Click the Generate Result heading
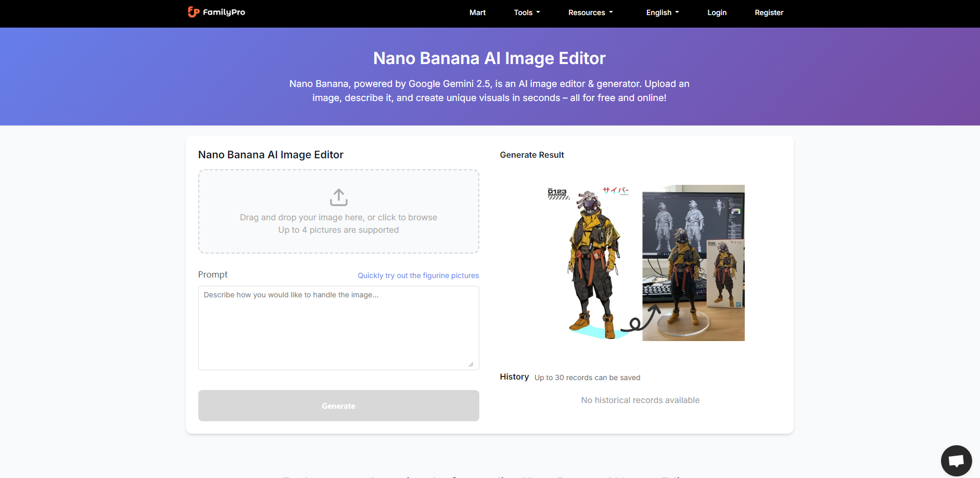This screenshot has width=980, height=478. point(532,155)
